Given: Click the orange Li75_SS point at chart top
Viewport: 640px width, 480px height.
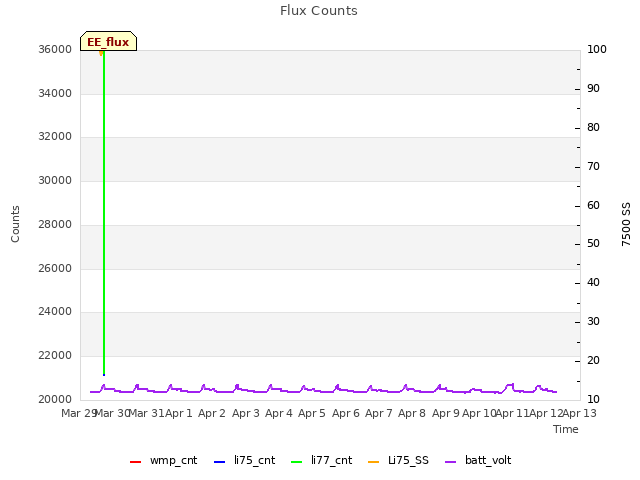Looking at the screenshot, I should pyautogui.click(x=101, y=53).
